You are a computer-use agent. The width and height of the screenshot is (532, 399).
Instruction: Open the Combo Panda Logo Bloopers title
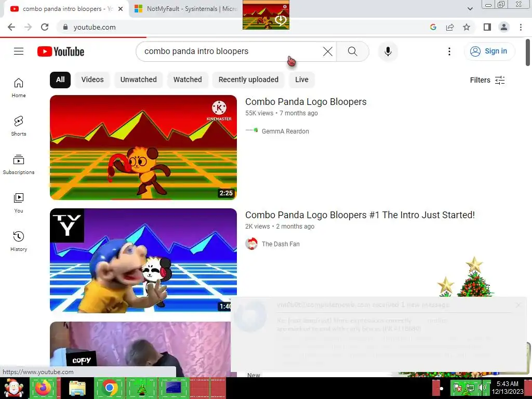point(305,102)
